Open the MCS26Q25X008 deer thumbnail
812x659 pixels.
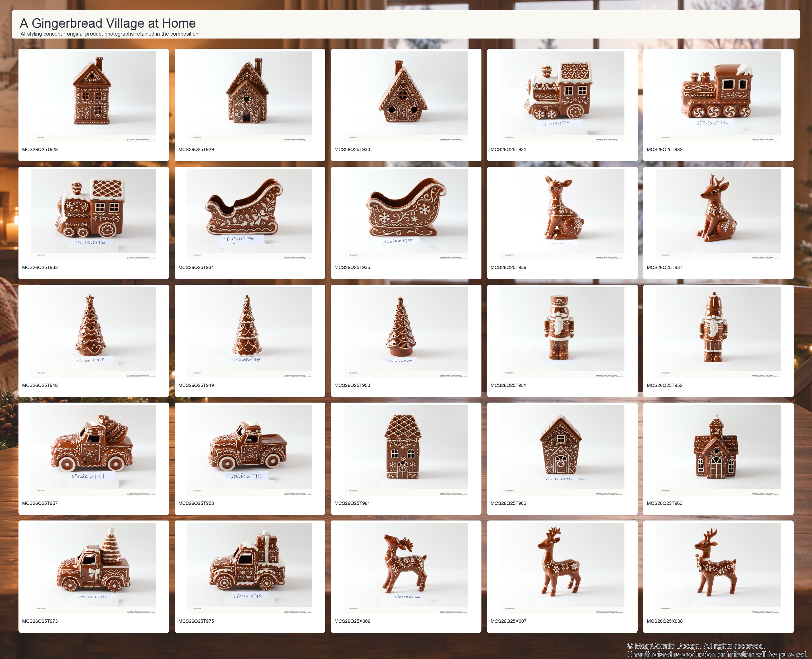tap(718, 569)
